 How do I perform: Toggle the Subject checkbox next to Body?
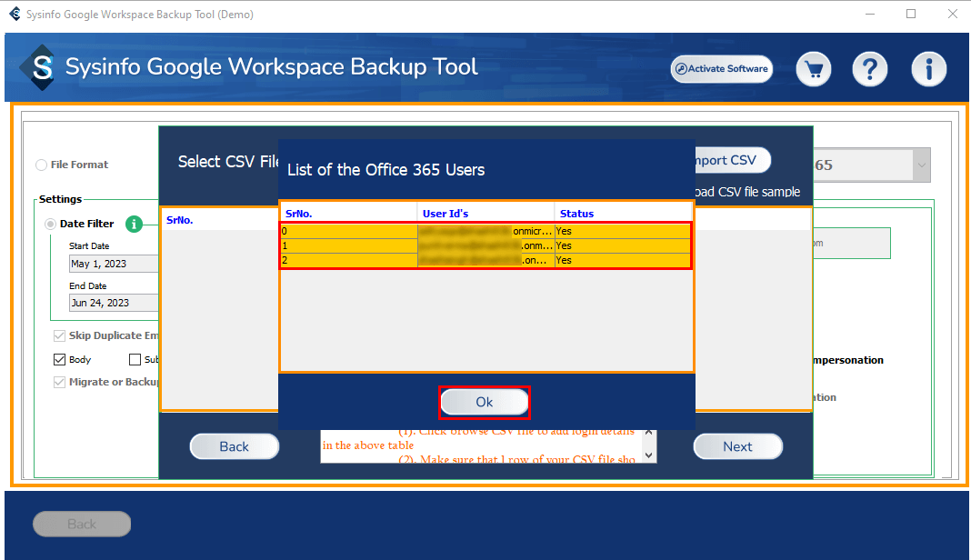click(x=135, y=359)
